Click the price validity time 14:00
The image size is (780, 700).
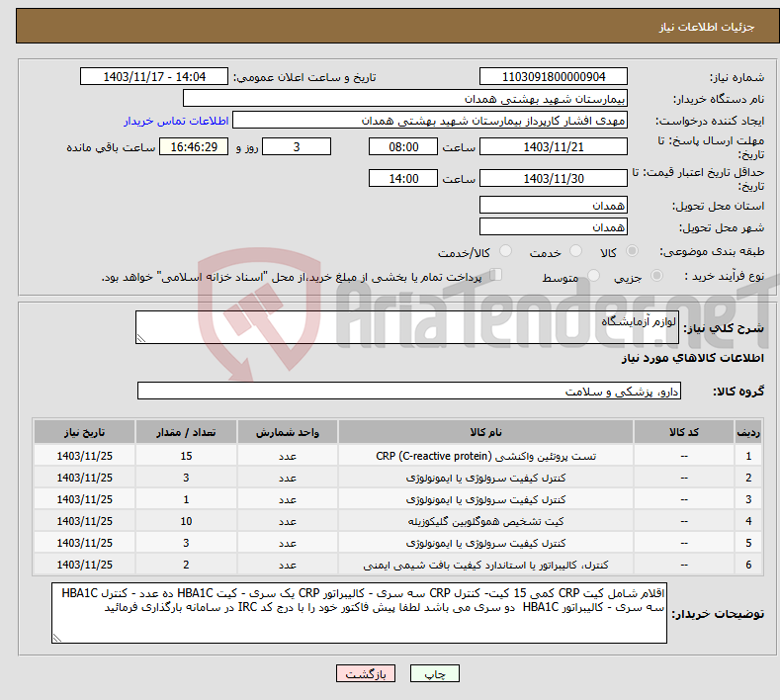403,178
